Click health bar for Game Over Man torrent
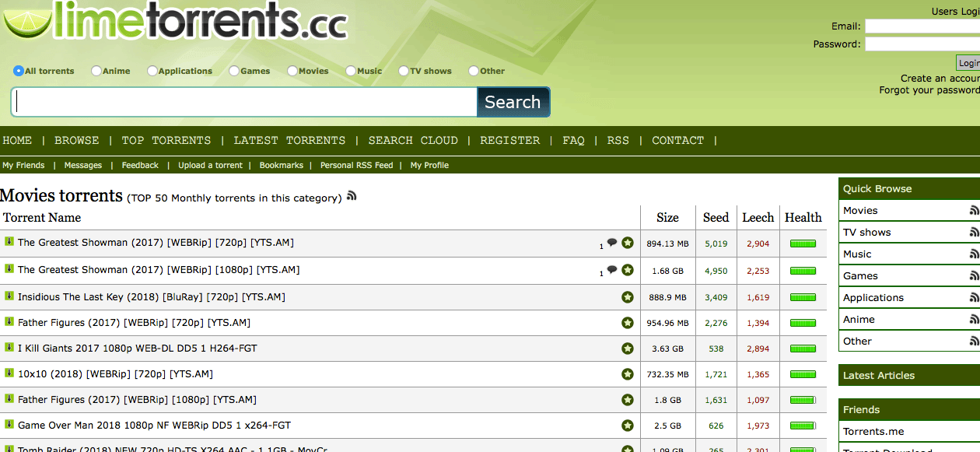The width and height of the screenshot is (980, 452). (803, 426)
